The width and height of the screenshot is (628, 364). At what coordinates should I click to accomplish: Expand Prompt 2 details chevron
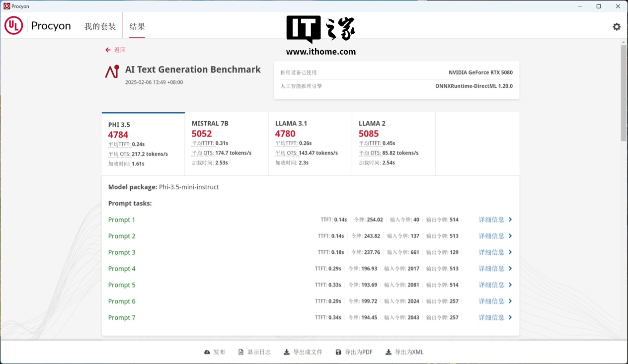[510, 236]
